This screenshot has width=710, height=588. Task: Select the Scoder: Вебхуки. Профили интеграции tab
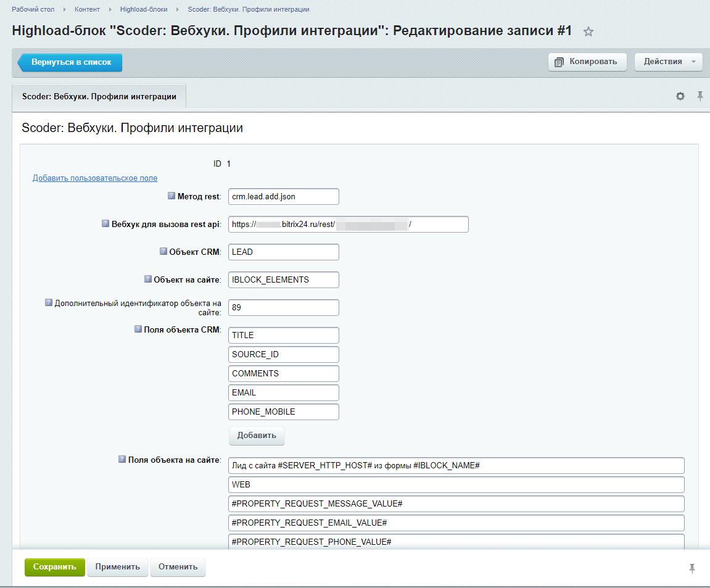click(99, 96)
